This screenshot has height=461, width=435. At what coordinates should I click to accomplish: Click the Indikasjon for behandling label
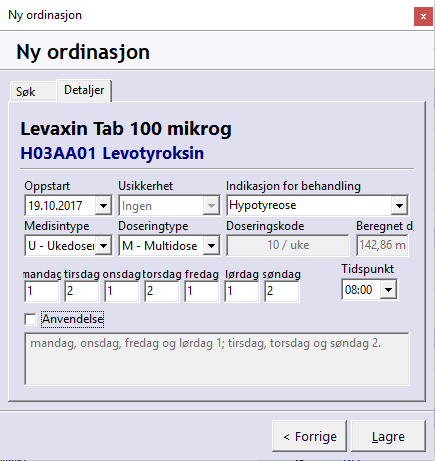293,186
